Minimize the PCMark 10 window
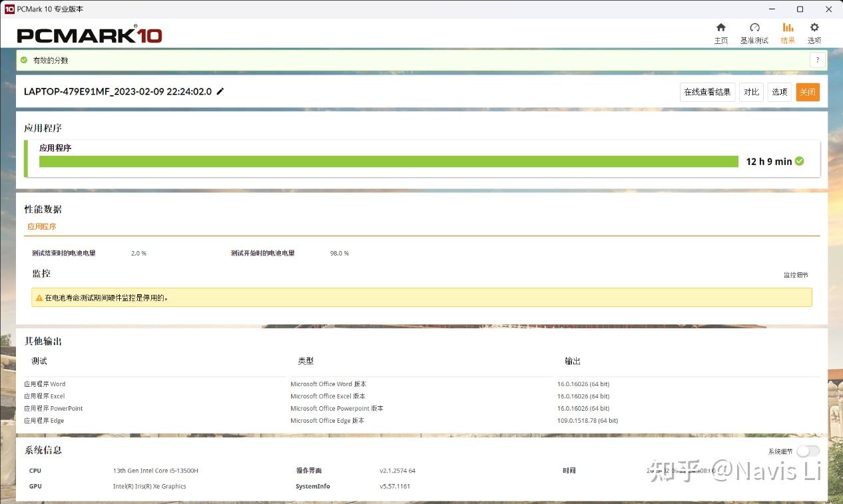Screen dimensions: 843x504 tap(772, 9)
